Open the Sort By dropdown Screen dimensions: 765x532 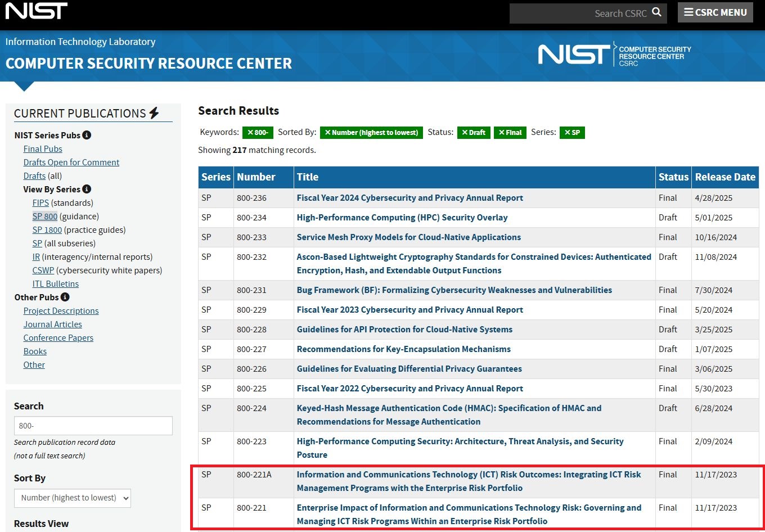pyautogui.click(x=73, y=498)
